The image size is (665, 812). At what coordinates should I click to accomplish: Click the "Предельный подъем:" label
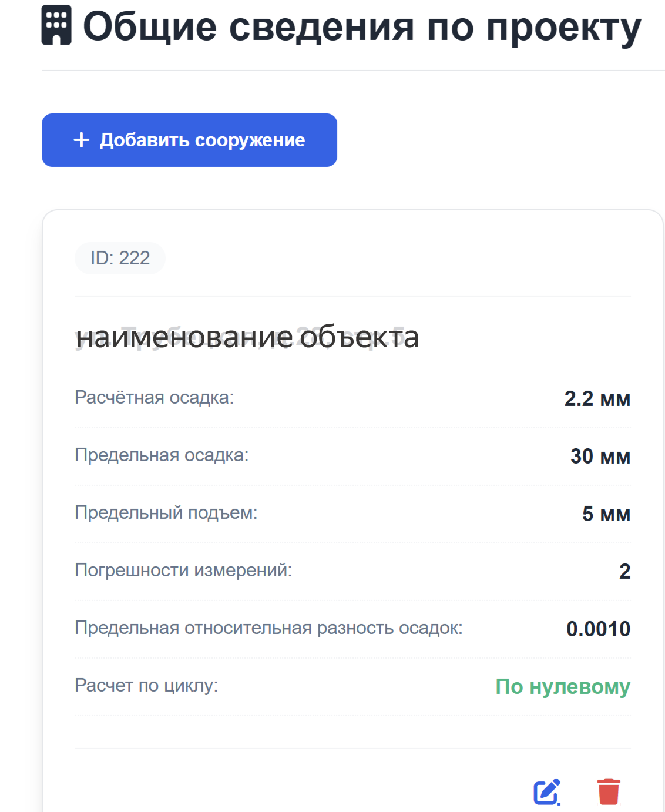[166, 513]
